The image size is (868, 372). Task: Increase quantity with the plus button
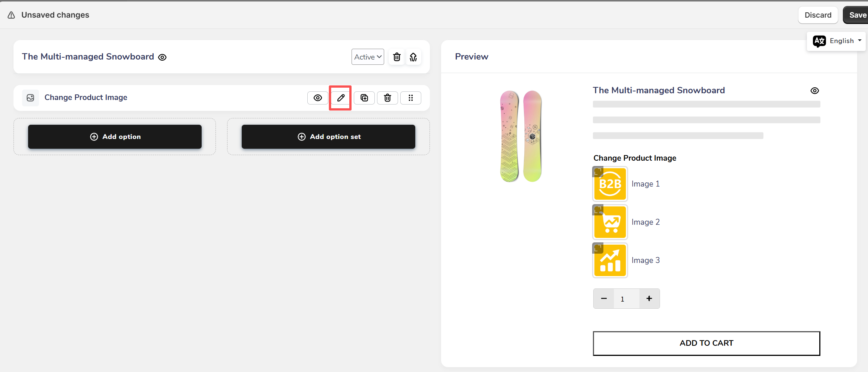pyautogui.click(x=649, y=299)
